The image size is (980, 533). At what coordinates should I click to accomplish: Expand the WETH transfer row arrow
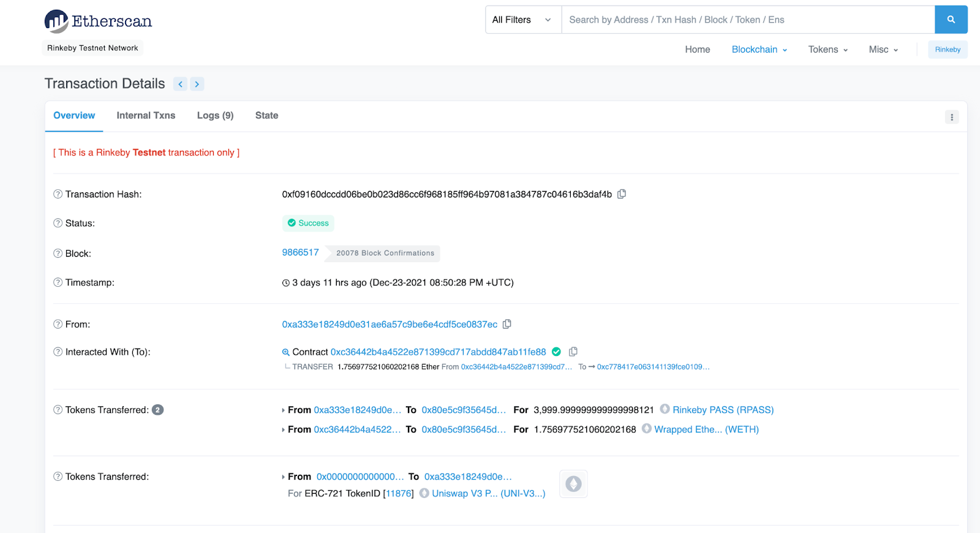pyautogui.click(x=283, y=430)
